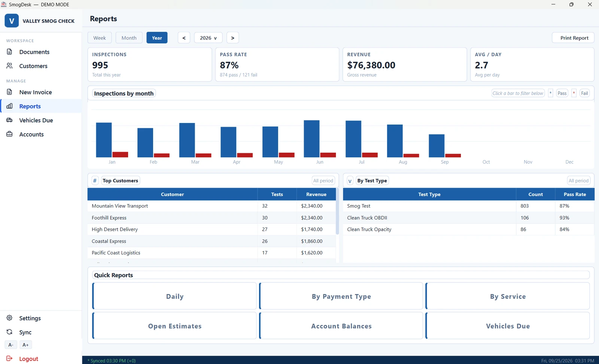Click the red Logout icon
599x364 pixels.
coord(10,358)
